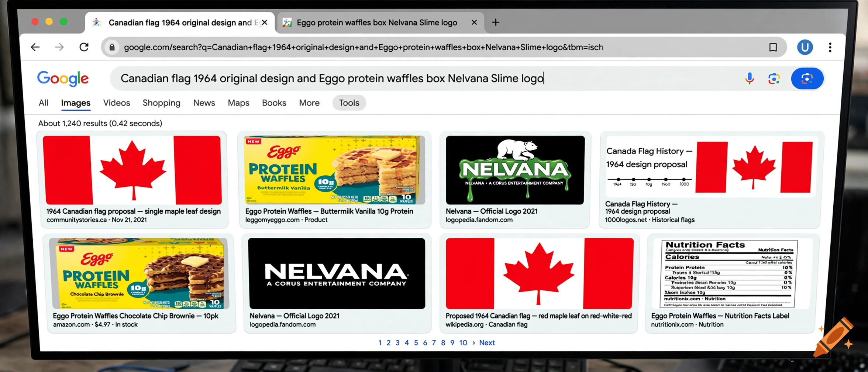868x372 pixels.
Task: Switch to the All results tab
Action: point(44,103)
